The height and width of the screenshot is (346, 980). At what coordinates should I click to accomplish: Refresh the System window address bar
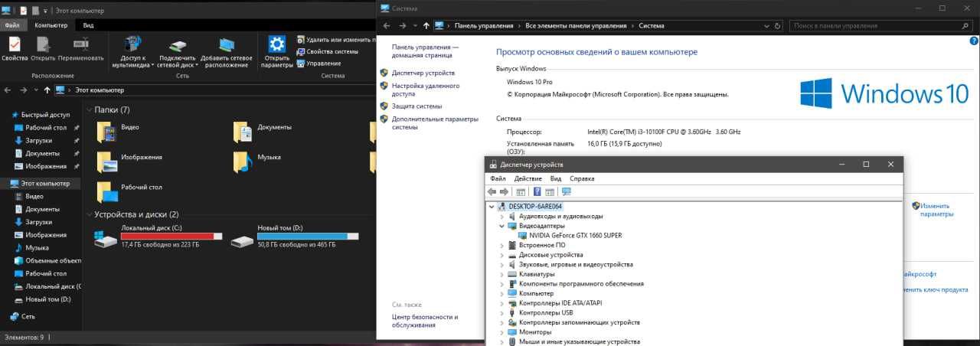click(x=778, y=25)
